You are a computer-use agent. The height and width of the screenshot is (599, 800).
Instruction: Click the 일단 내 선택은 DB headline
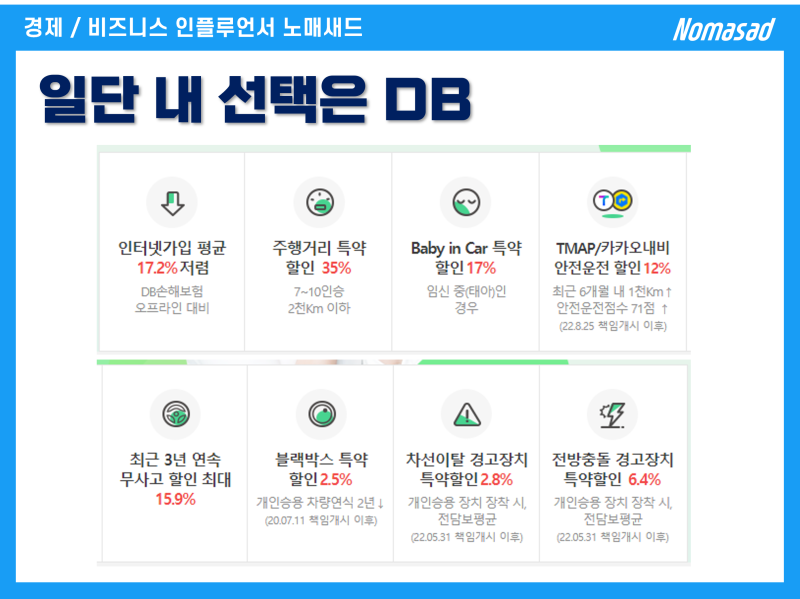[255, 98]
